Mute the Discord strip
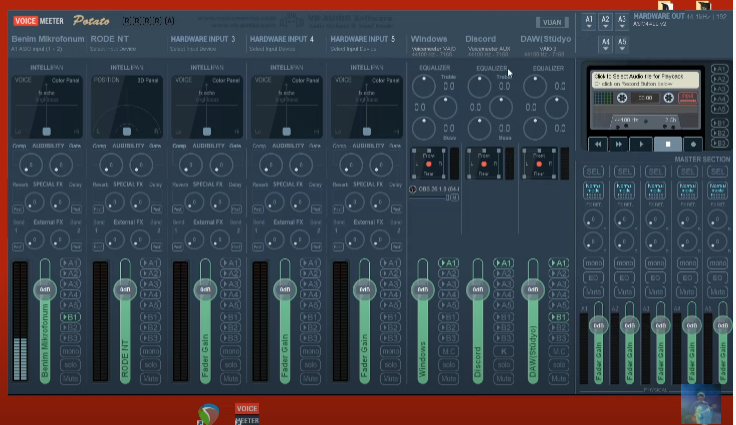 (x=504, y=379)
